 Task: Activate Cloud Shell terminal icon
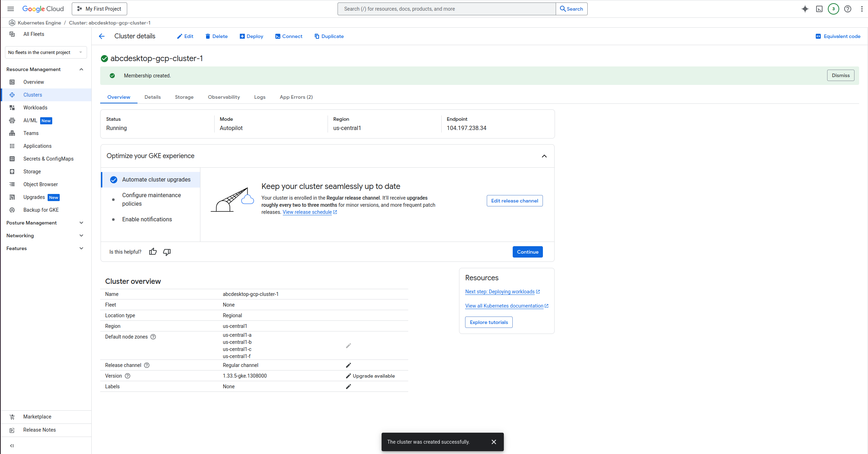(x=819, y=9)
